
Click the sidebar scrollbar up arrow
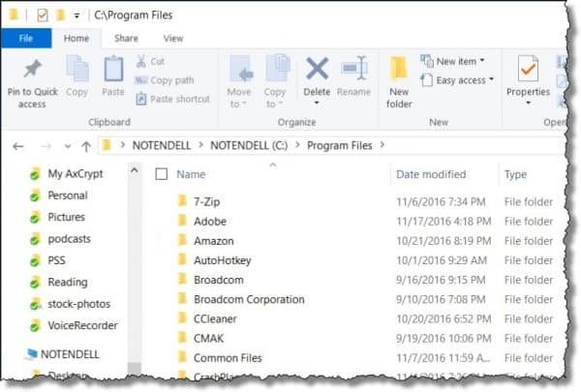pos(135,170)
